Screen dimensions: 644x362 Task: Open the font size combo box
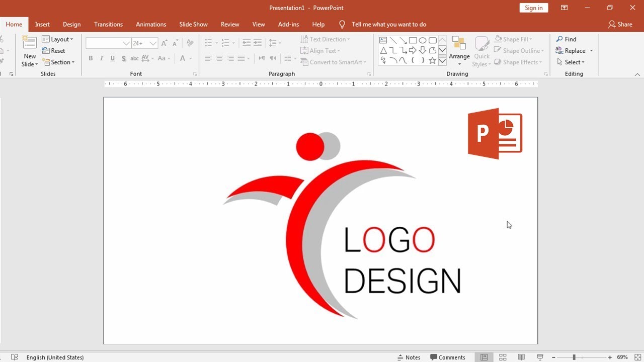point(145,43)
